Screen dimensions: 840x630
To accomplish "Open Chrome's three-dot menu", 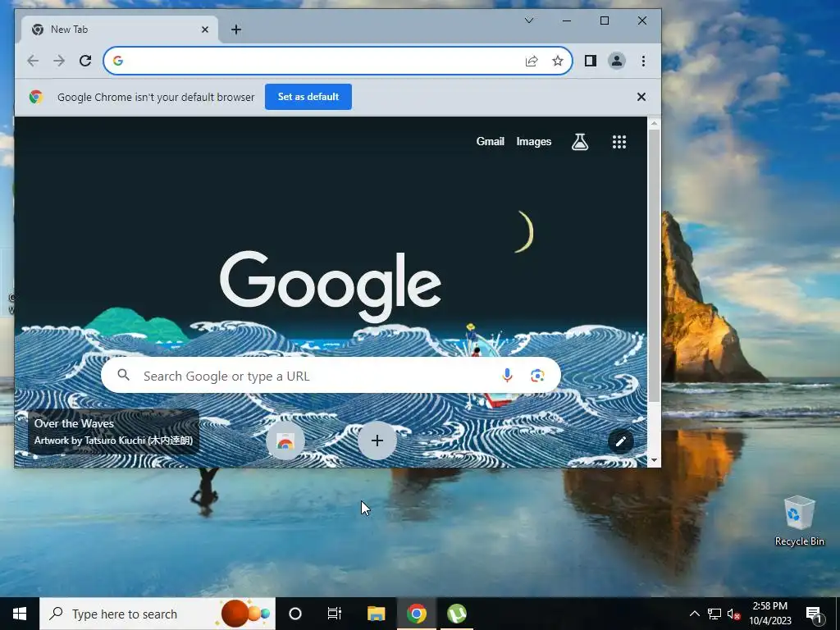I will pyautogui.click(x=643, y=61).
